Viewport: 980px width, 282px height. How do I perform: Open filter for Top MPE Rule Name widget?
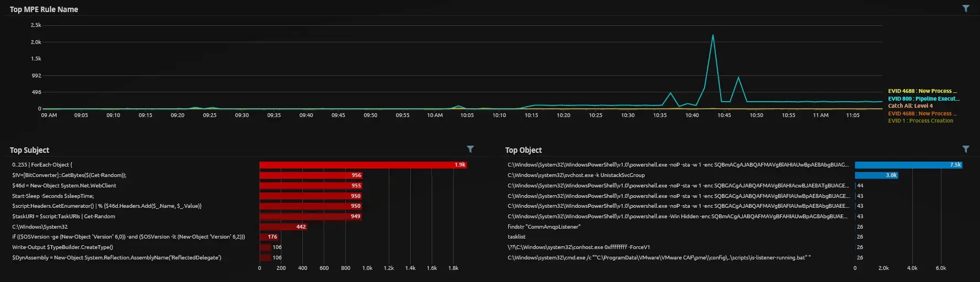point(966,9)
